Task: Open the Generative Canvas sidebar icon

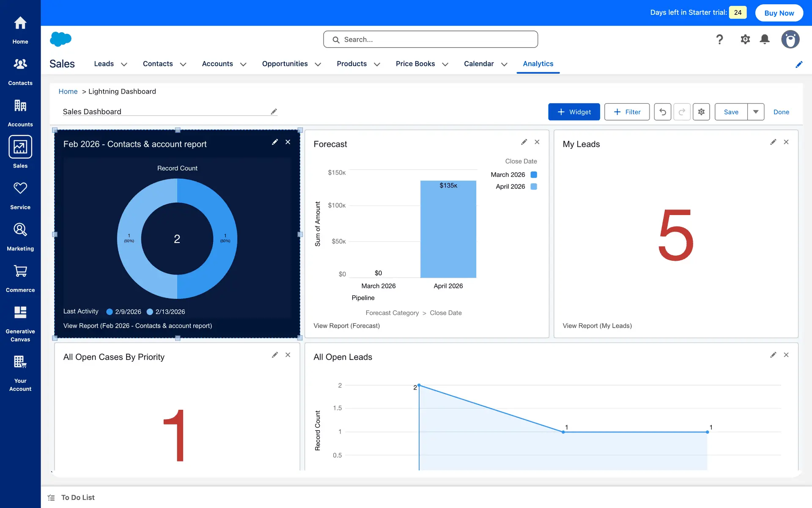Action: click(x=20, y=312)
